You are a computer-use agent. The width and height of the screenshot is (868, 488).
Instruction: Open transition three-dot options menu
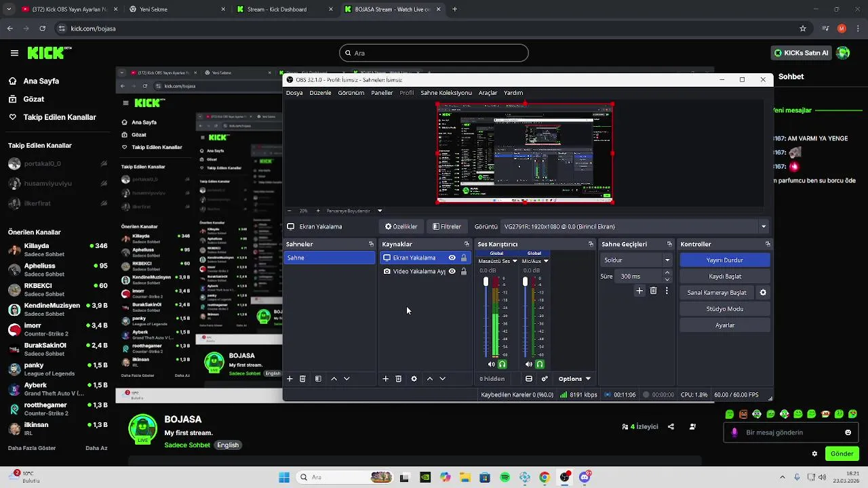tap(667, 291)
